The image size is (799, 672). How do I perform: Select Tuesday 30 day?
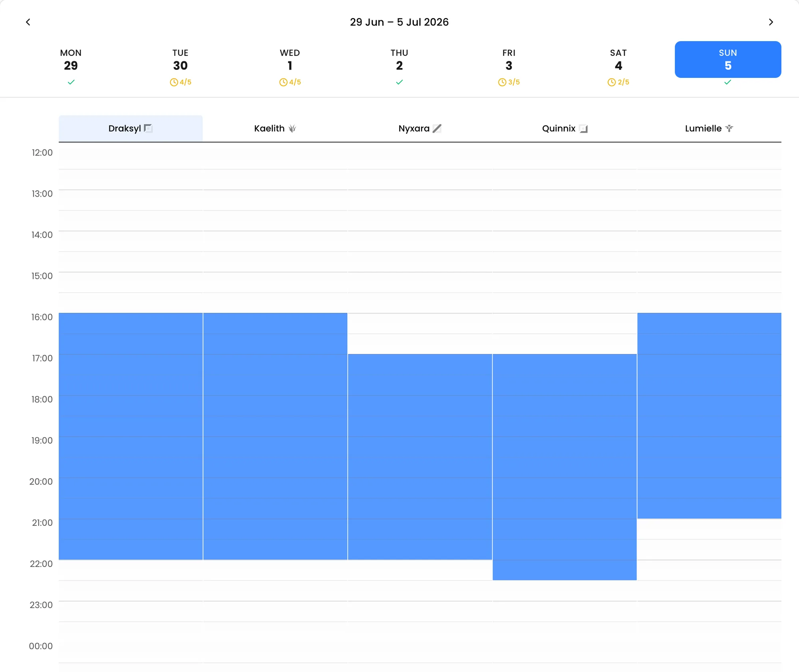[180, 60]
